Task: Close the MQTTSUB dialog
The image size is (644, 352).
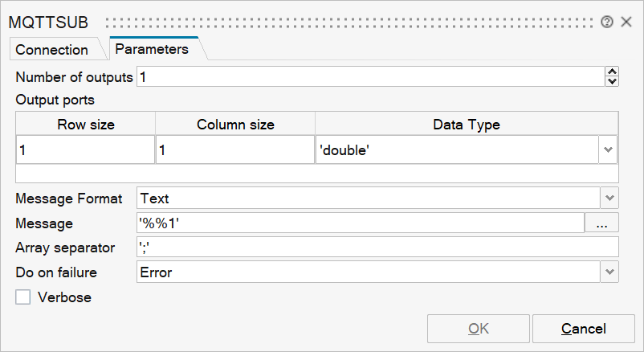Action: tap(626, 22)
